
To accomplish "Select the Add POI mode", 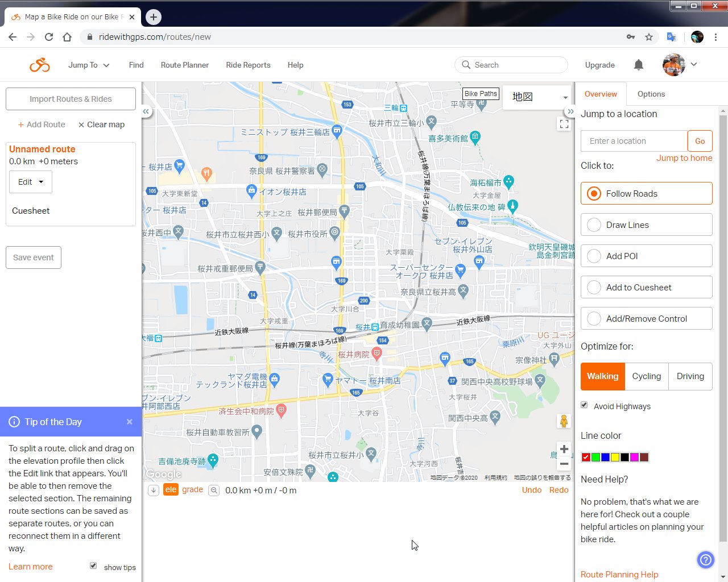I will click(646, 256).
